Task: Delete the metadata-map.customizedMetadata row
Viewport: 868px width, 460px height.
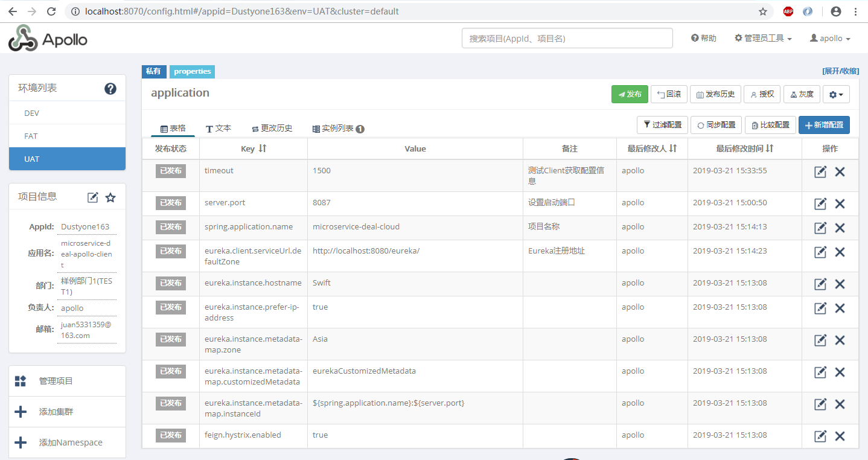Action: tap(840, 372)
